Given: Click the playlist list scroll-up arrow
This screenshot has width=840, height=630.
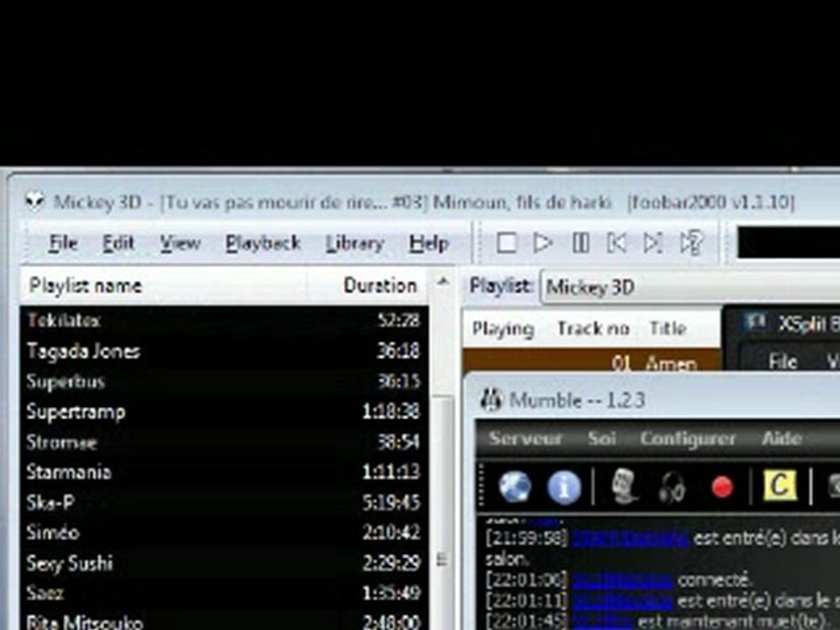Looking at the screenshot, I should 443,282.
